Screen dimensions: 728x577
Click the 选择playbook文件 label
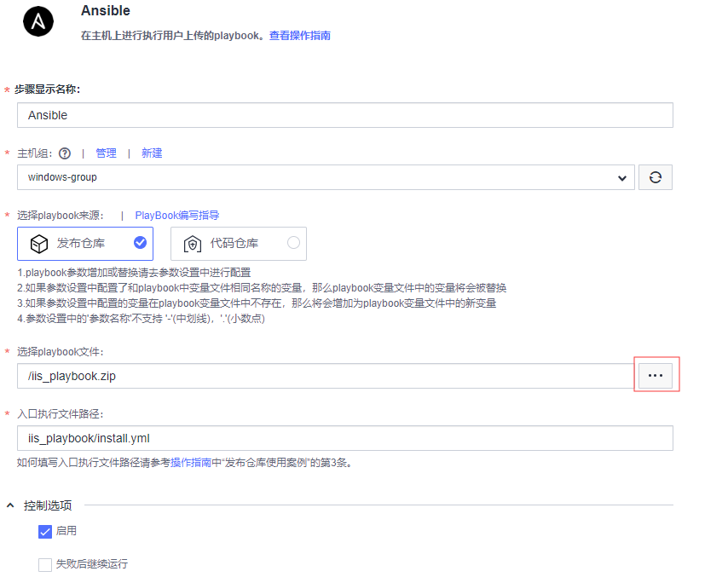tap(61, 352)
